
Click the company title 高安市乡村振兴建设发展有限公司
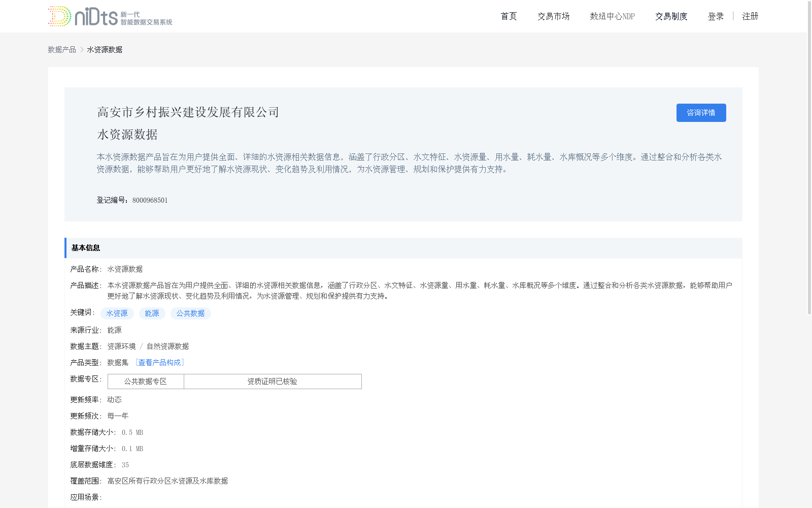point(188,112)
